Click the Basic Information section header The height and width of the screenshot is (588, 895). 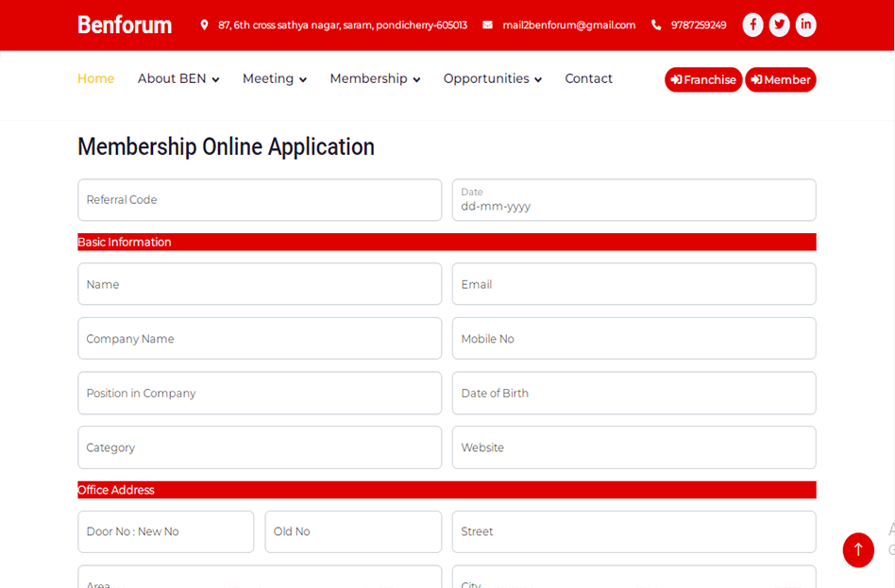[x=447, y=242]
